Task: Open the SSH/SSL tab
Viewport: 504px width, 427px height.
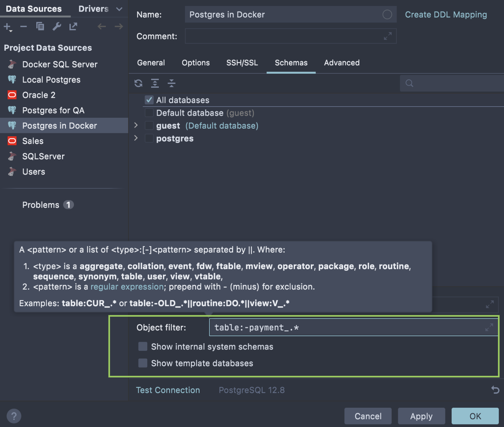Action: tap(242, 63)
